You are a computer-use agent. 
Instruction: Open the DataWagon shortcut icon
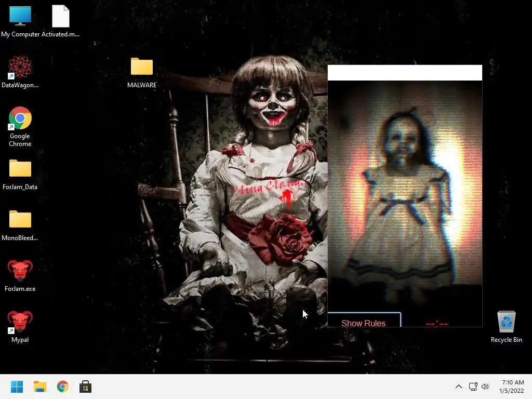point(20,72)
